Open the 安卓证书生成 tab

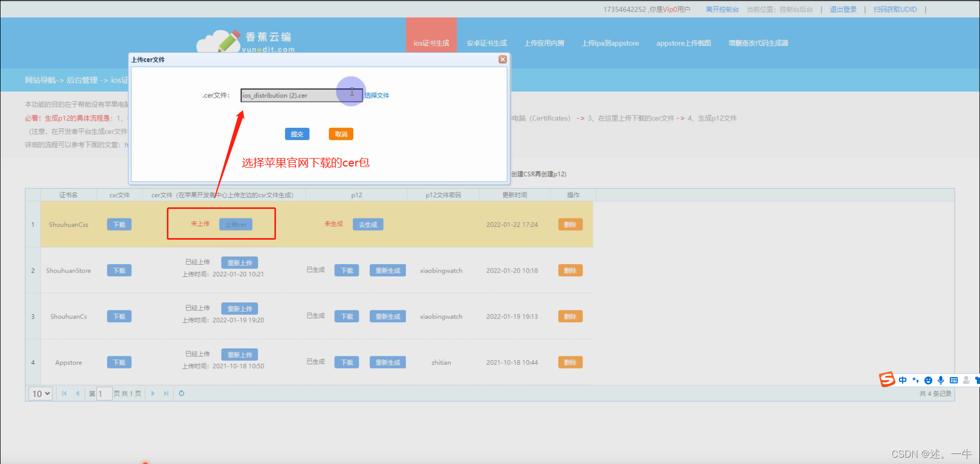486,43
